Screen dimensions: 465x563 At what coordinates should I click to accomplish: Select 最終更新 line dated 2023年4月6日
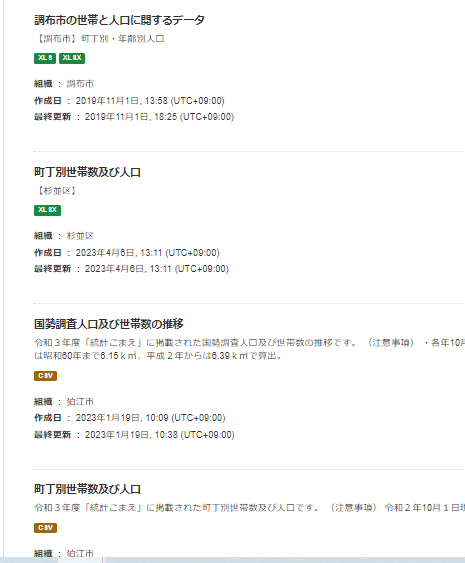131,269
